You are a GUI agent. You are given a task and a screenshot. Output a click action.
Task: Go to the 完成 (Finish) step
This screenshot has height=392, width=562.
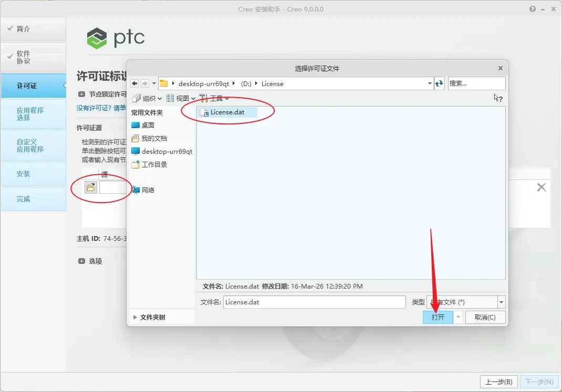point(33,199)
